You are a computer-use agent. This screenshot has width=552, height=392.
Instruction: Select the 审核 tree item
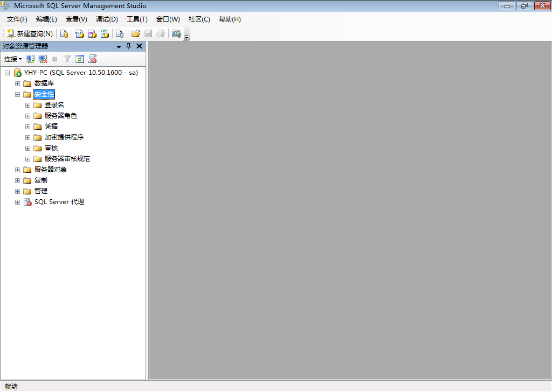click(51, 148)
